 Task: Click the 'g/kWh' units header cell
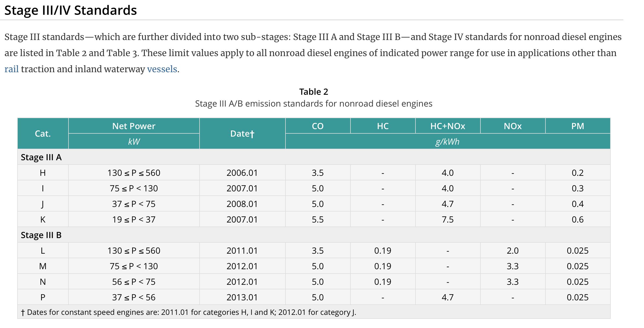(447, 141)
